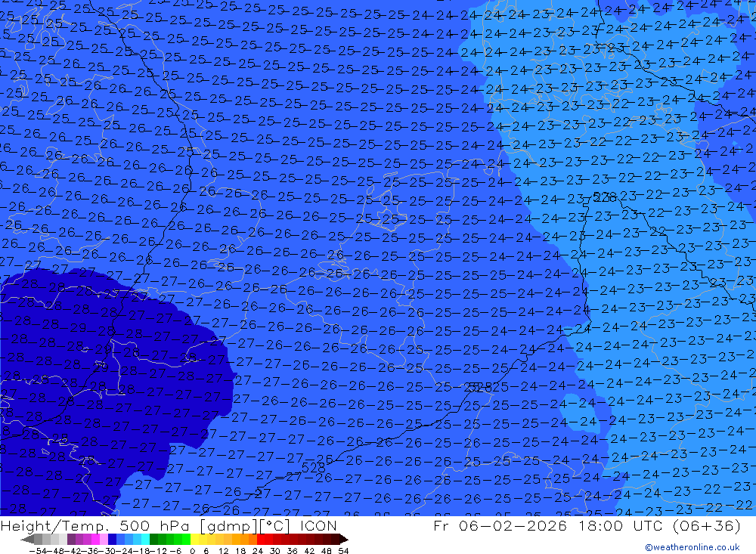The width and height of the screenshot is (756, 554).
Task: Click the '-54' legend scale label
Action: [39, 551]
